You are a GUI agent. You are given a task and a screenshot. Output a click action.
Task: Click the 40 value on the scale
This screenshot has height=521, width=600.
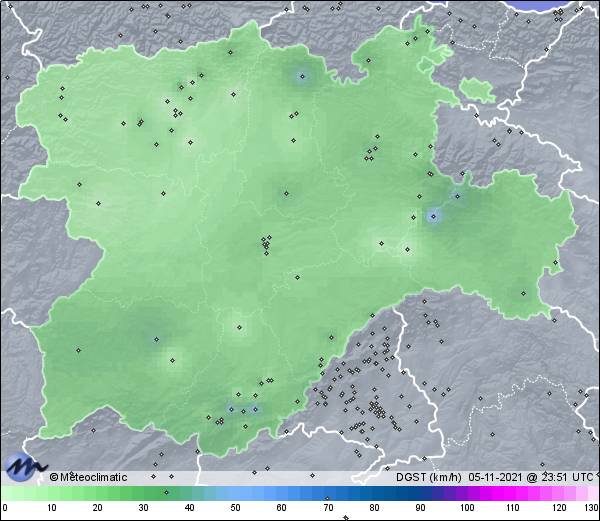[x=189, y=508]
